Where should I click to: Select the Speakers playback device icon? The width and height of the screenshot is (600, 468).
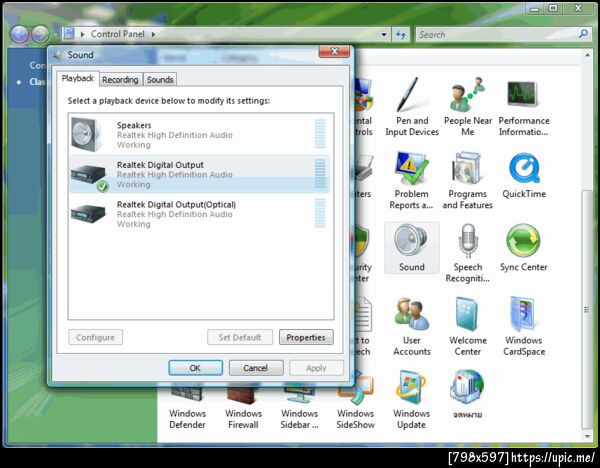click(87, 134)
